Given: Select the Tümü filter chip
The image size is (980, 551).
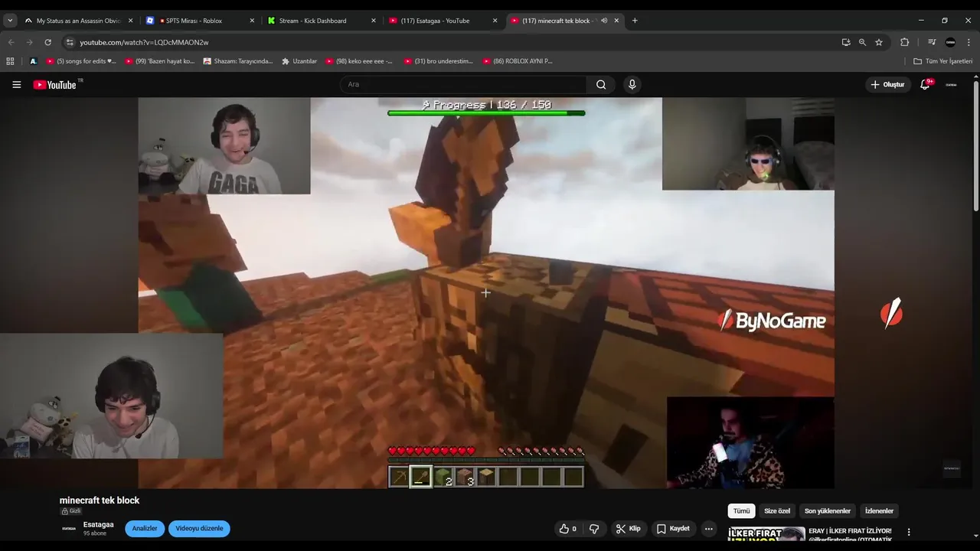Looking at the screenshot, I should (741, 511).
